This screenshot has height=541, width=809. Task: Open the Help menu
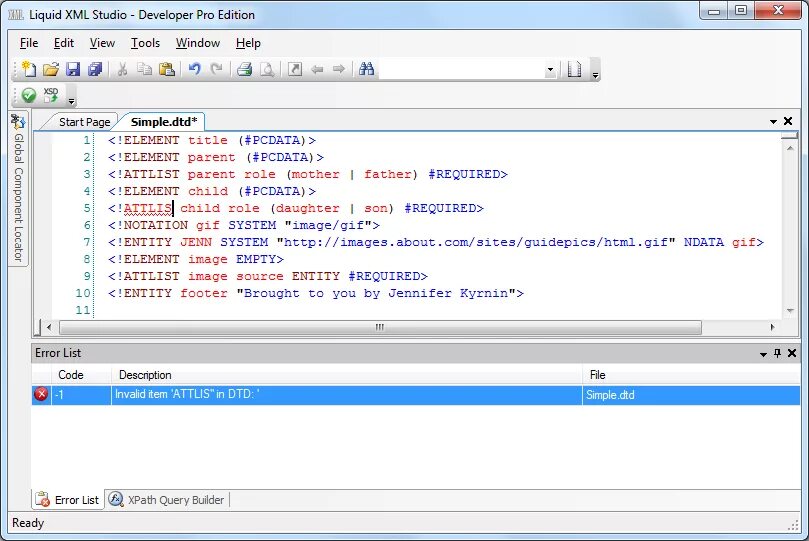click(x=248, y=43)
